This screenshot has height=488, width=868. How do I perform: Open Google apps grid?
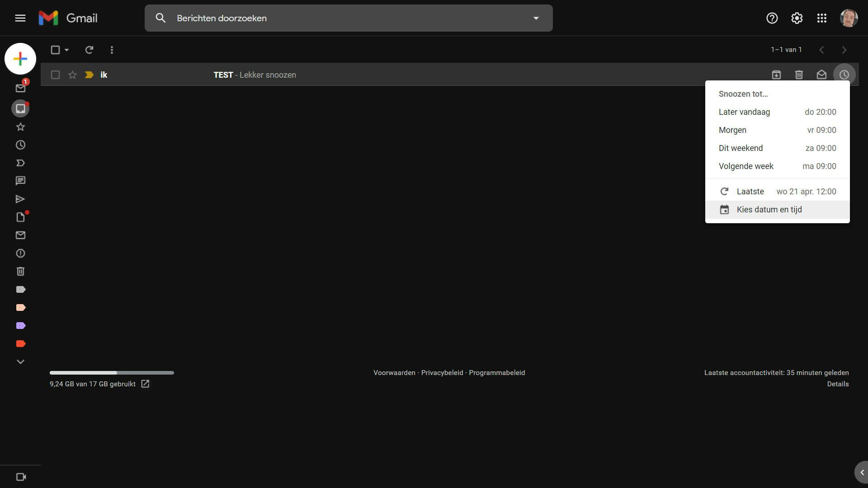(x=821, y=18)
